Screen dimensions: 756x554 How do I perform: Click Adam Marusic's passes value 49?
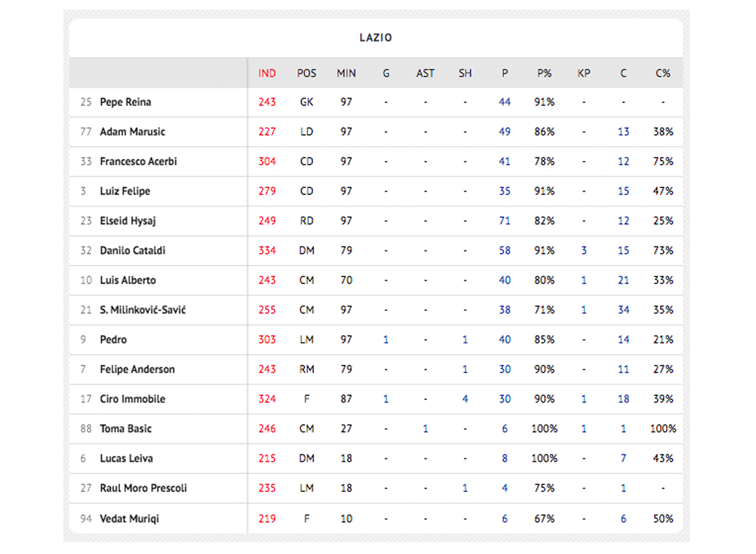[x=505, y=132]
